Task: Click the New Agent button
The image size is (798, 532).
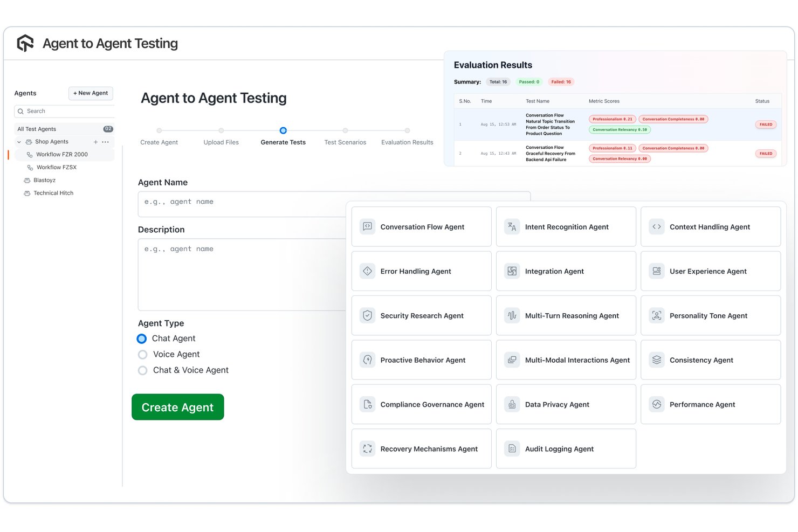Action: 91,93
